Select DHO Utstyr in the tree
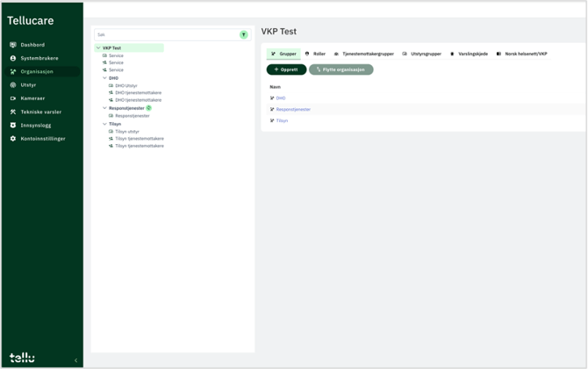This screenshot has width=588, height=369. coord(126,85)
